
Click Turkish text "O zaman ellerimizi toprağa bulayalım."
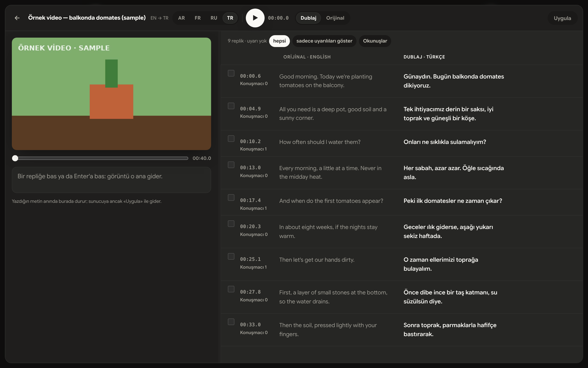pyautogui.click(x=441, y=264)
